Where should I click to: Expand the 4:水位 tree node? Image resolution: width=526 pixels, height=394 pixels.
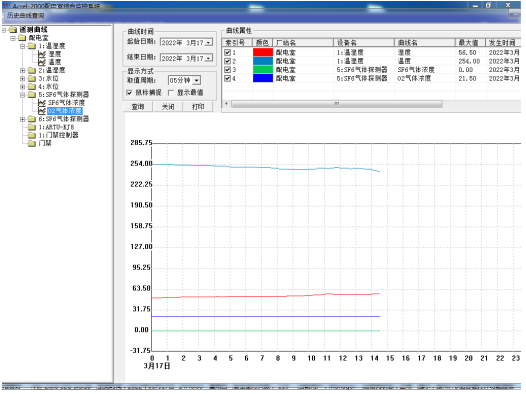click(x=22, y=87)
